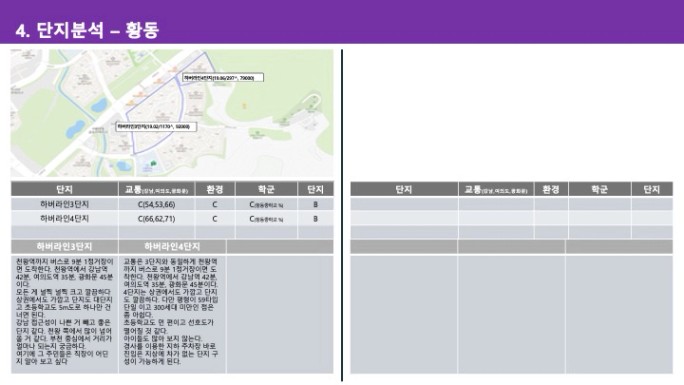Screen dimensions: 684x385
Task: Select the B grade in the 하버라인4단지 row
Action: [315, 218]
